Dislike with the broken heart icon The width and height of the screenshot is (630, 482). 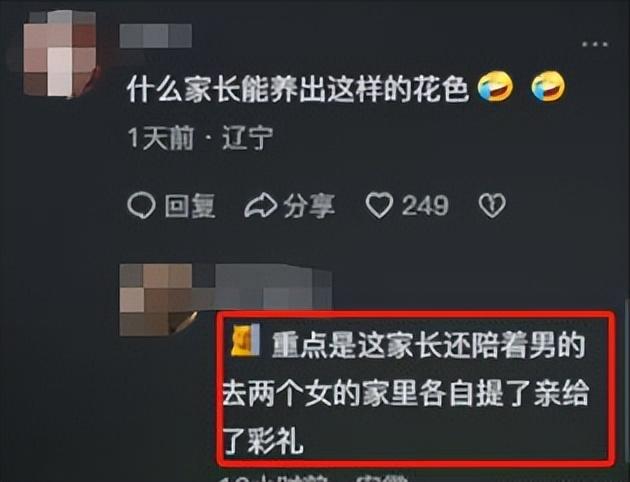[x=492, y=206]
